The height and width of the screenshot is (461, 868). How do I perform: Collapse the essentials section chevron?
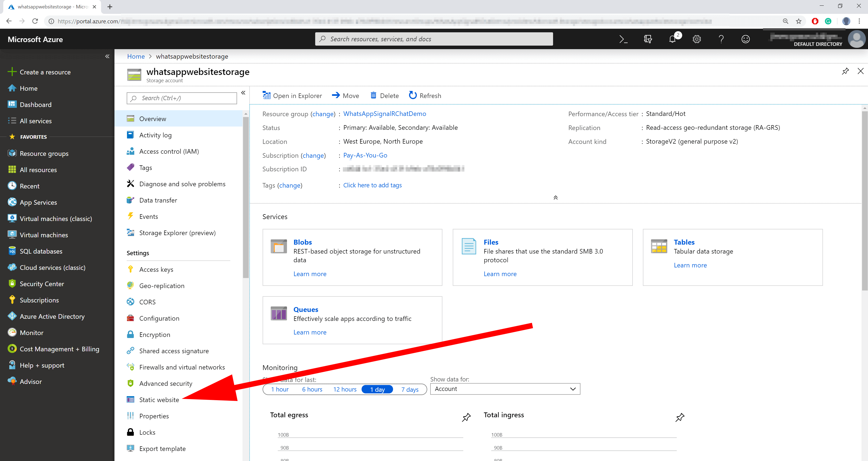click(x=556, y=198)
